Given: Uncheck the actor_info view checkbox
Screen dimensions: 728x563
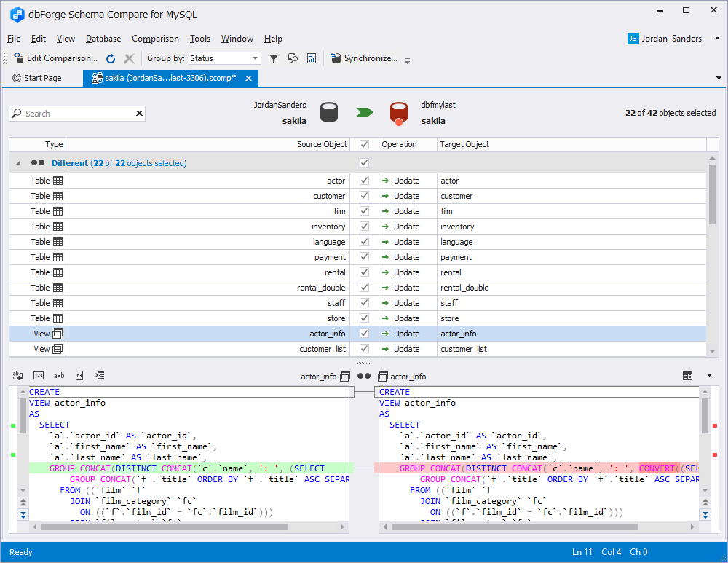Looking at the screenshot, I should [x=365, y=334].
